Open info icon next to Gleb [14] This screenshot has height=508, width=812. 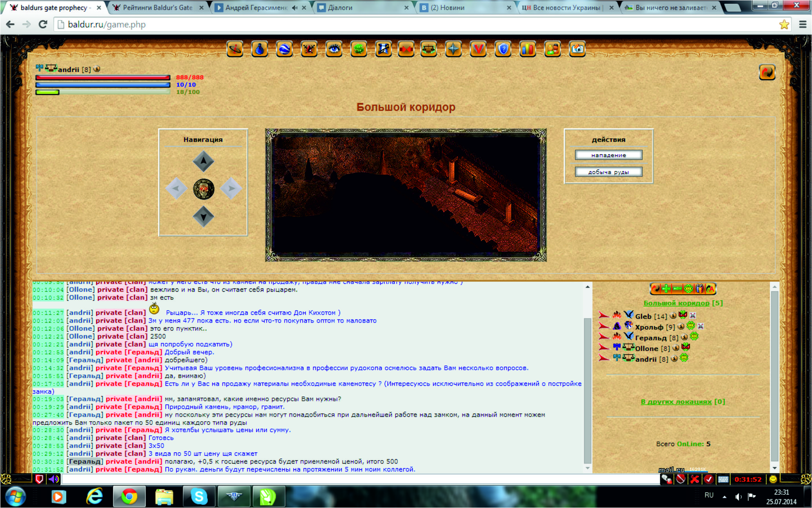[x=673, y=316]
